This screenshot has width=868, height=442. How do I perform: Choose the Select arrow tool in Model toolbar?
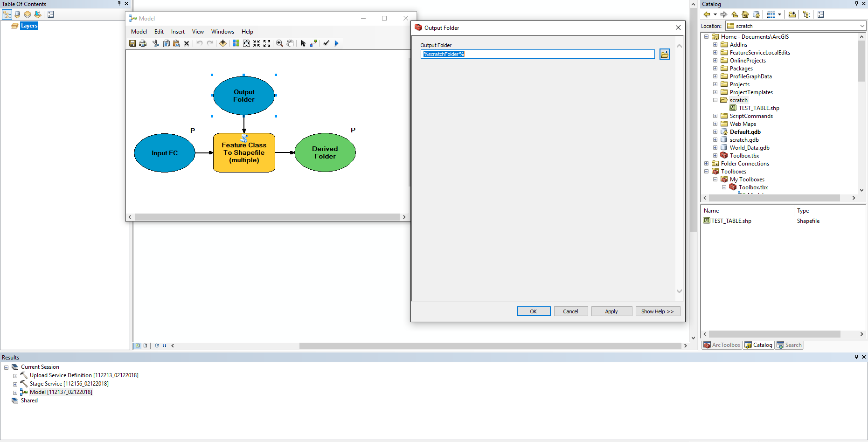pos(303,43)
